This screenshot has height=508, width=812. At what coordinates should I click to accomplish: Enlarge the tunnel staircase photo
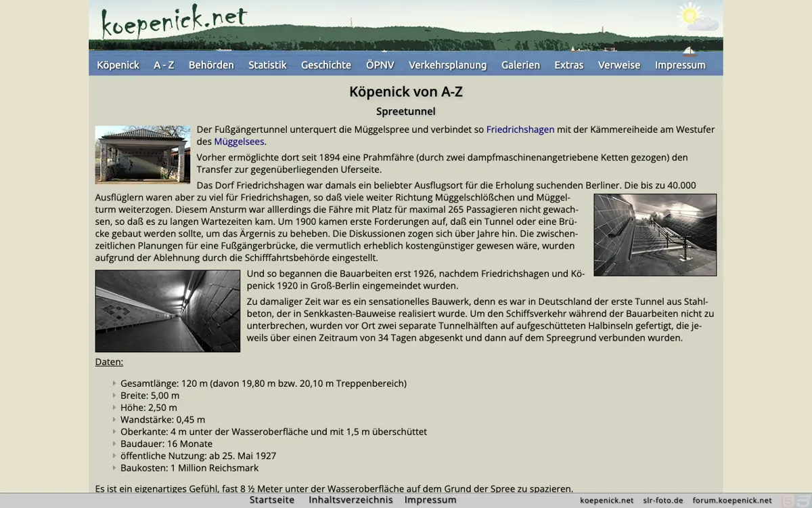click(x=655, y=235)
